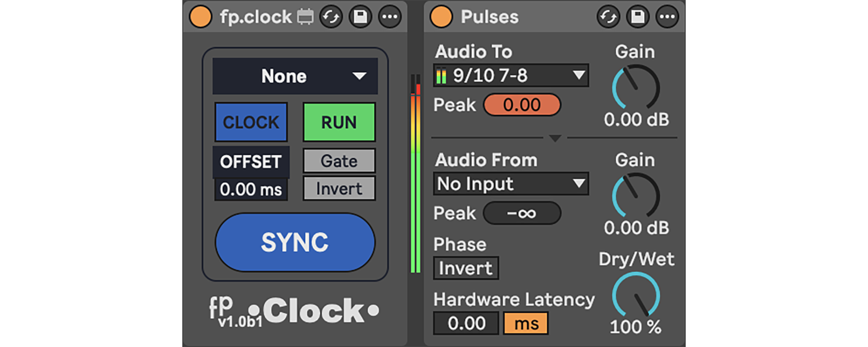Save the Pulses device preset
Screen dimensions: 868x347
(638, 17)
